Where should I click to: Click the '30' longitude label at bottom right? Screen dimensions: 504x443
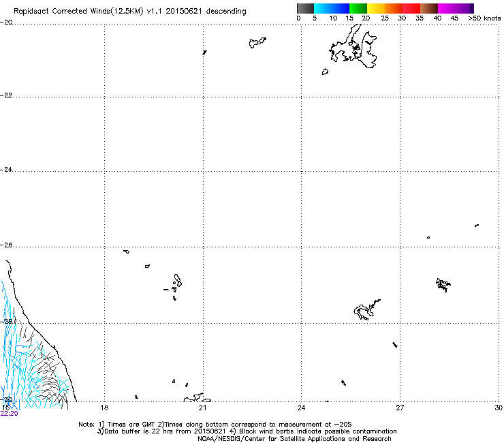click(499, 408)
